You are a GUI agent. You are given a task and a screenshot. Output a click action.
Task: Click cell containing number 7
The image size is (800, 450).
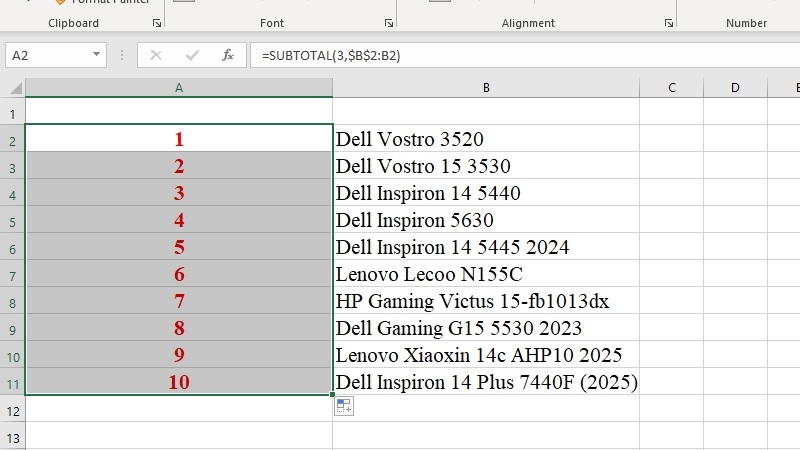(x=179, y=301)
